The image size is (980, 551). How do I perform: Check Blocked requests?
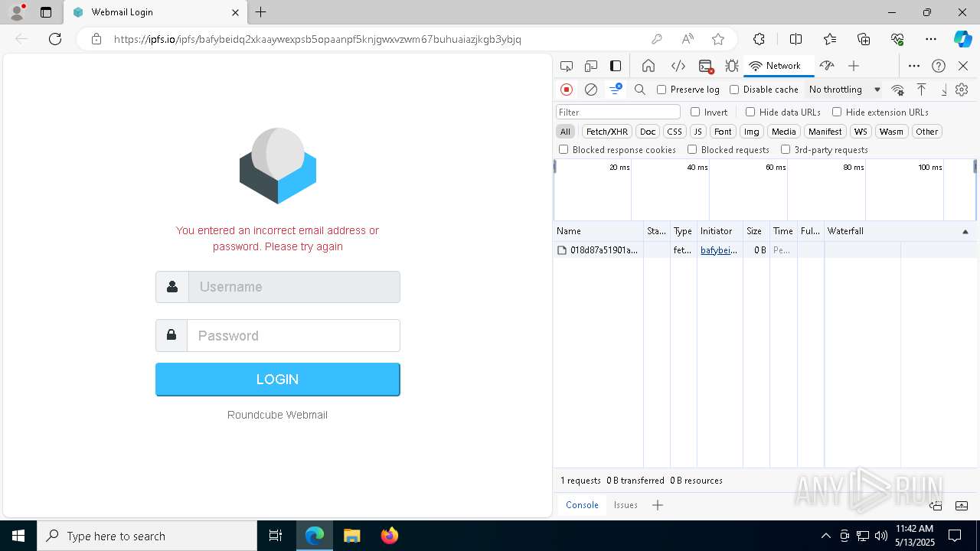click(692, 150)
